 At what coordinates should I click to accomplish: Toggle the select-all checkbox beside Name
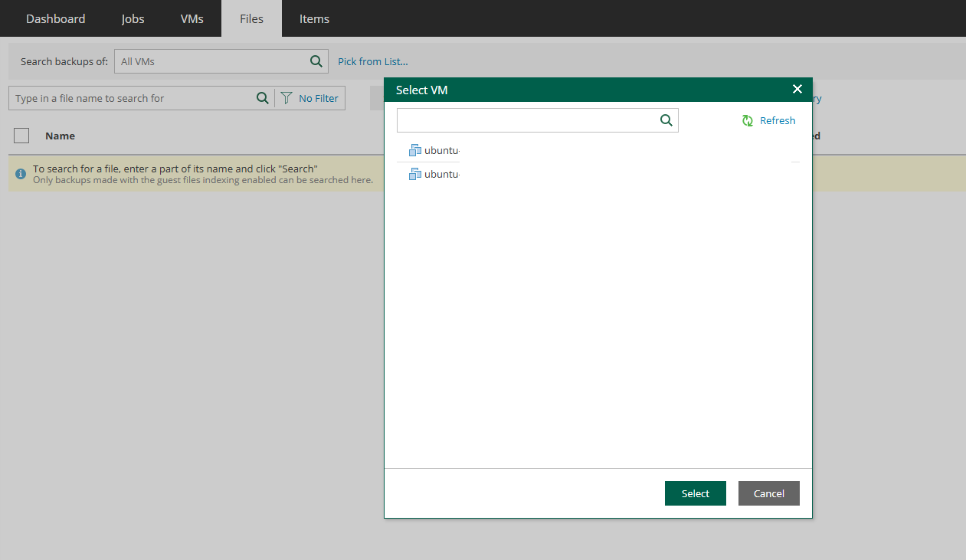tap(21, 136)
